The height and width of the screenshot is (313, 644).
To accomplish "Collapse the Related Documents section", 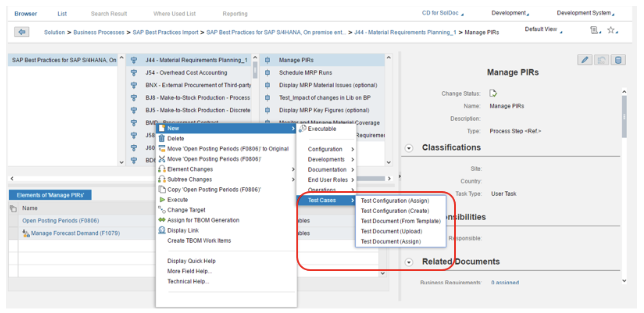I will 409,262.
